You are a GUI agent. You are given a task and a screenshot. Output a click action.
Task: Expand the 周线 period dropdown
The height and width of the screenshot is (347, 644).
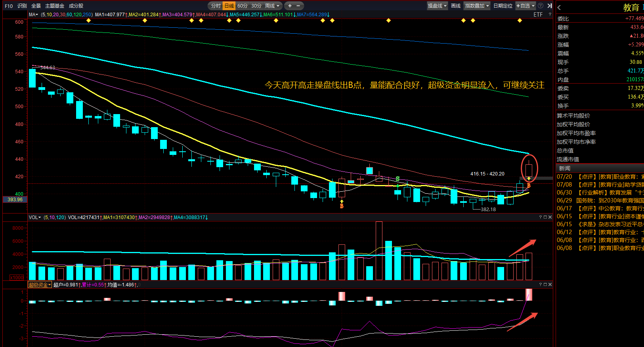coord(273,6)
